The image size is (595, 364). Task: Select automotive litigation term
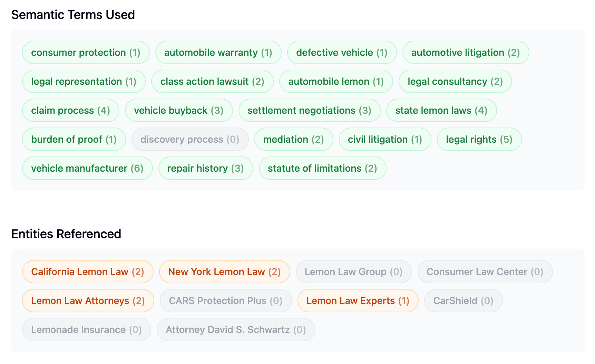465,52
